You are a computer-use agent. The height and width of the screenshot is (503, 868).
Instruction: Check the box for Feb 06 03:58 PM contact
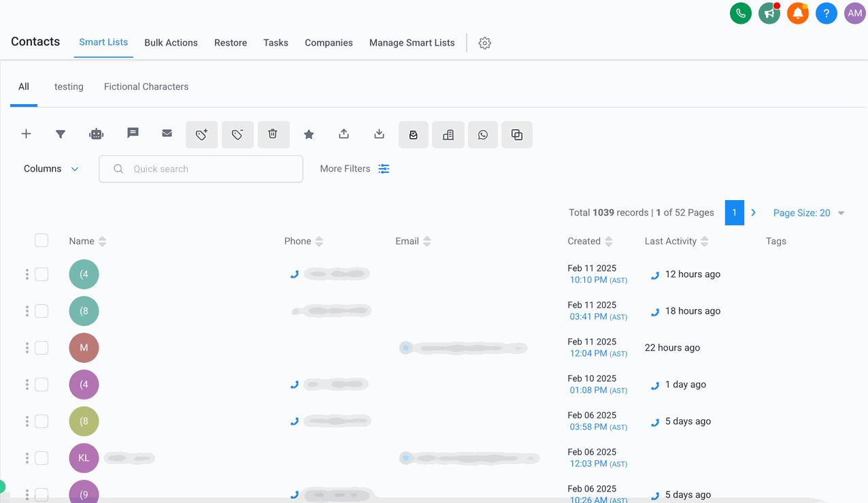point(41,421)
